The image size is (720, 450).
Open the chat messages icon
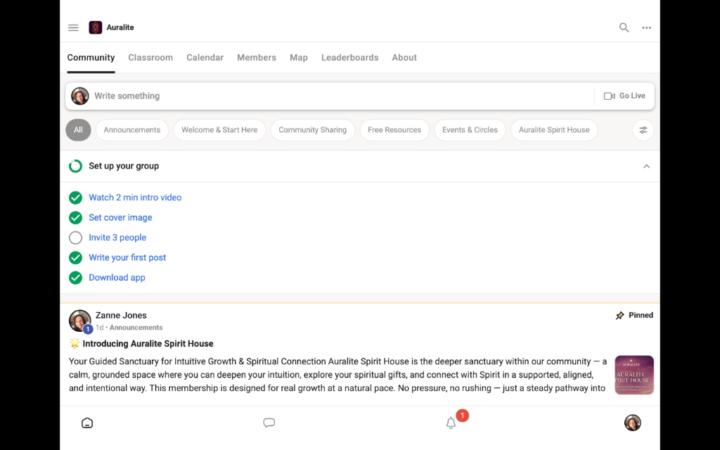269,423
